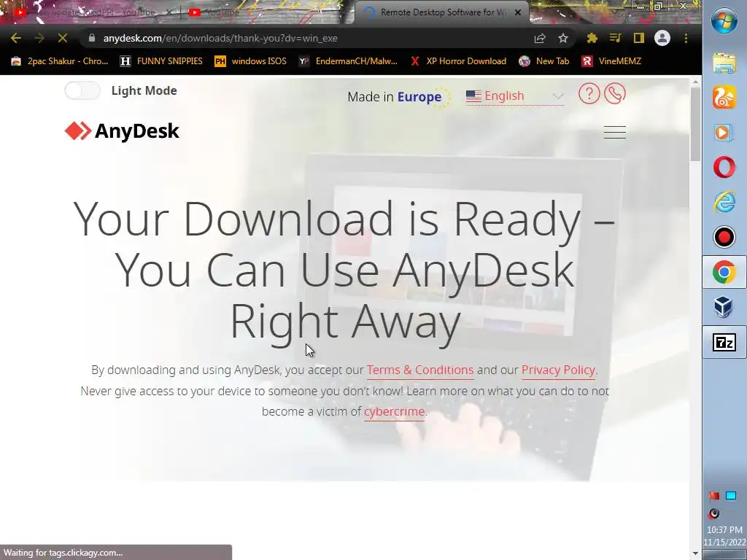Open the 2pac Shakur bookmark
The width and height of the screenshot is (747, 560).
pos(60,61)
